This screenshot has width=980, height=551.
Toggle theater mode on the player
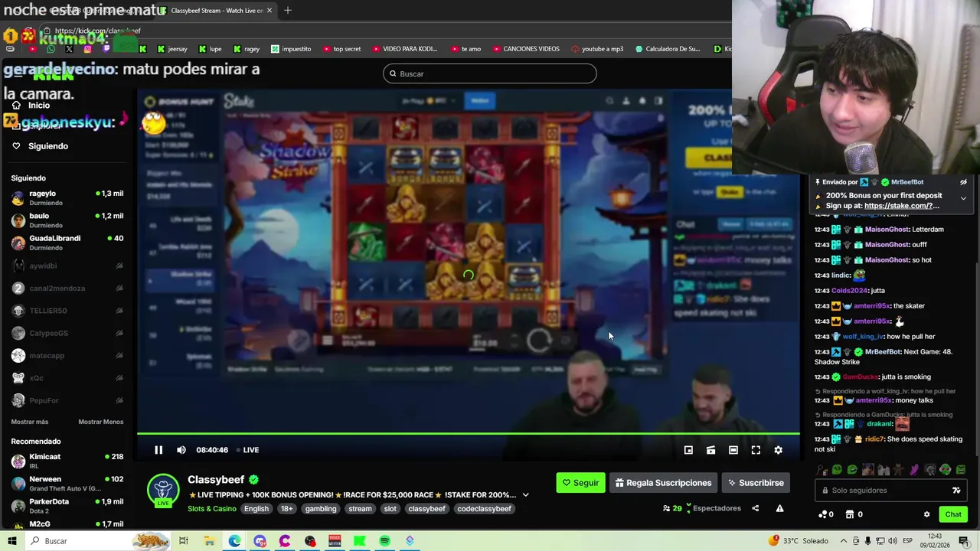733,450
